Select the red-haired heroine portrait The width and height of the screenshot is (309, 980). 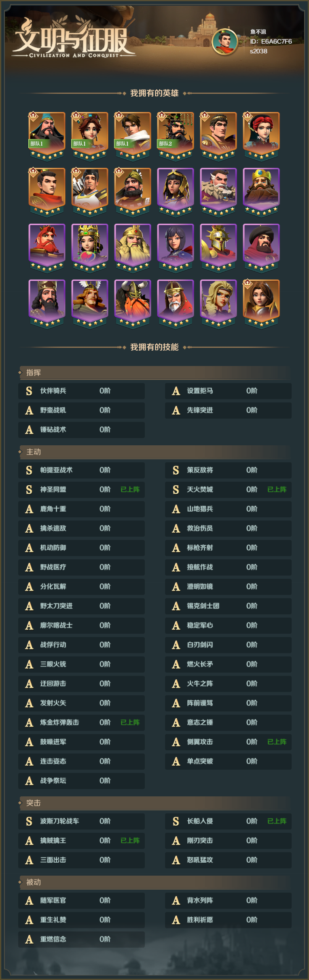click(261, 136)
